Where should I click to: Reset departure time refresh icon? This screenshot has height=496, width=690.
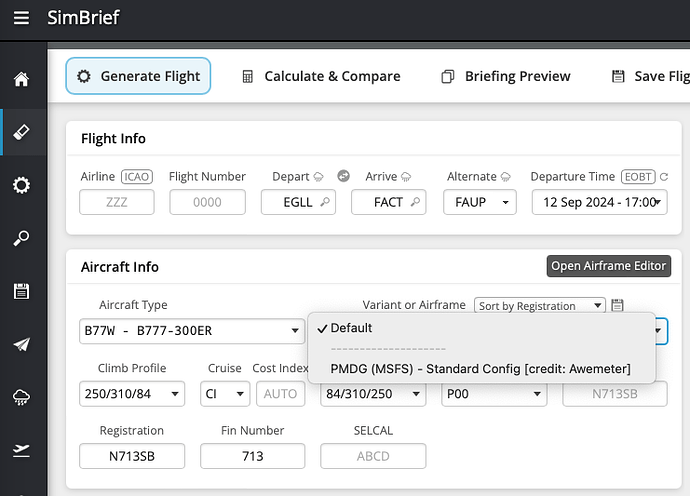[664, 177]
